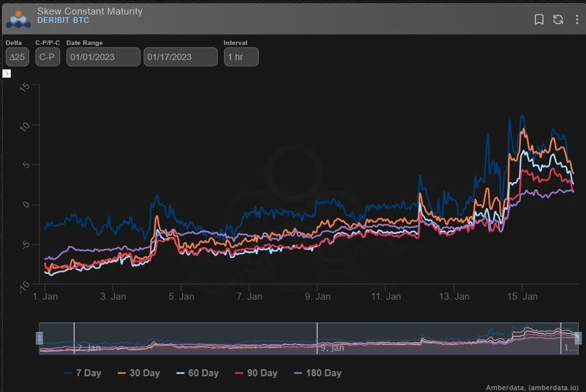This screenshot has width=586, height=392.
Task: Toggle the 90 Day series in legend
Action: pyautogui.click(x=256, y=373)
